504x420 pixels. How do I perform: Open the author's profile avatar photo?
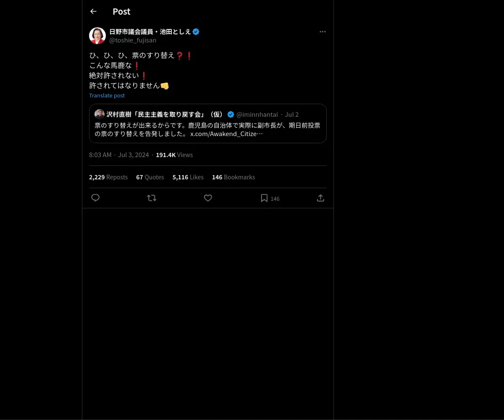(97, 36)
